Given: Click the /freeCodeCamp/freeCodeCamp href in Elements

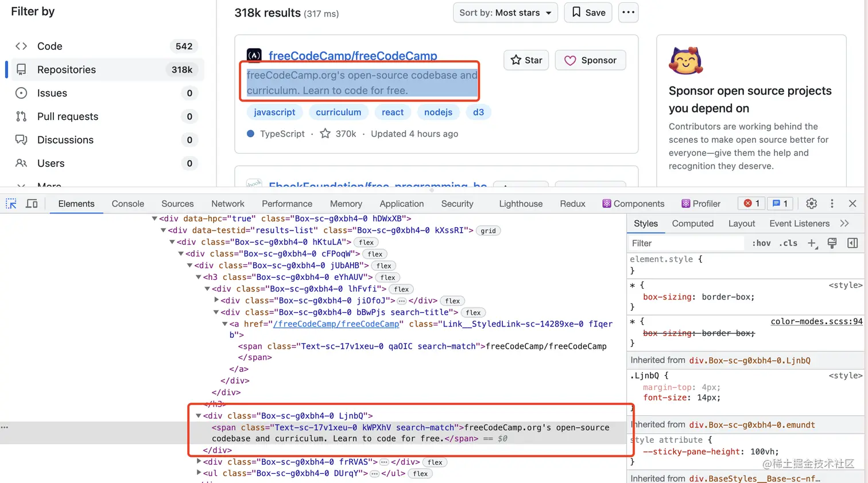Looking at the screenshot, I should [x=336, y=324].
